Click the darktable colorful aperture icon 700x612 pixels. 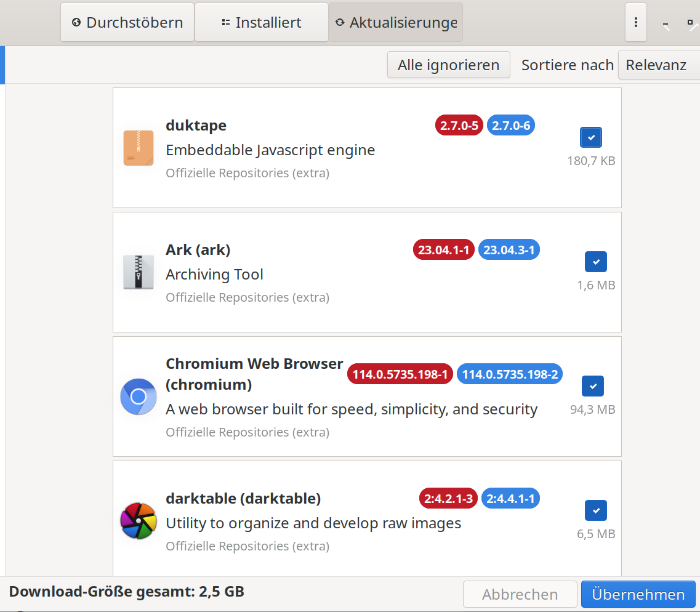(138, 520)
